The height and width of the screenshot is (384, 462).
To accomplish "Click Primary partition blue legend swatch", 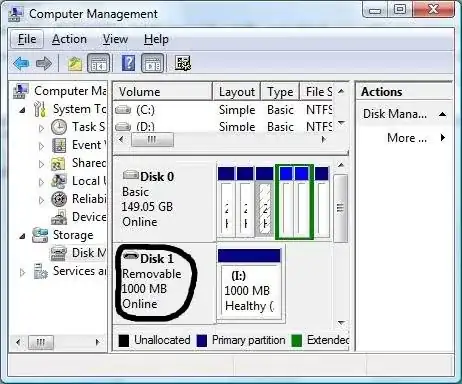I will click(x=202, y=340).
